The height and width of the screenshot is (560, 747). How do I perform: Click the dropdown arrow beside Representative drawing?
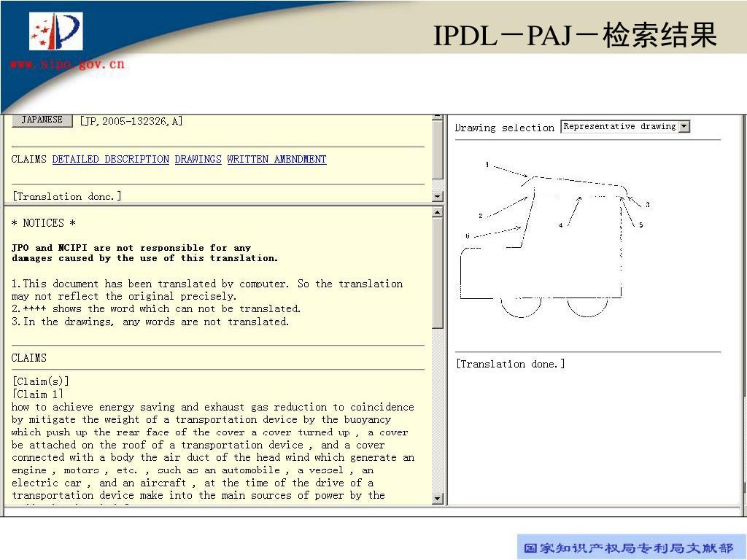pyautogui.click(x=684, y=126)
